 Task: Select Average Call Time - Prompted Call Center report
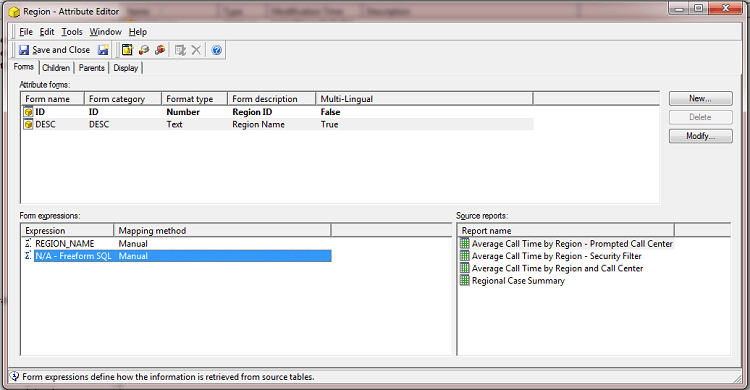(572, 244)
